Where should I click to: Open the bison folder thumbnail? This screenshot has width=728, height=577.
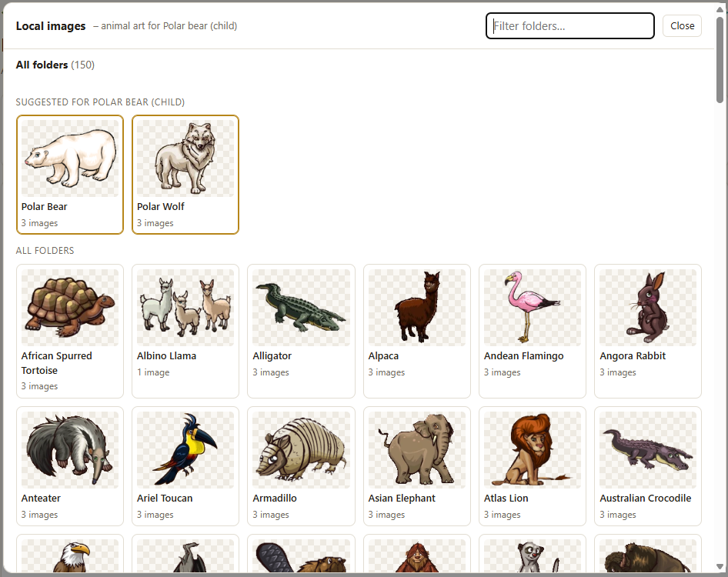click(x=648, y=555)
